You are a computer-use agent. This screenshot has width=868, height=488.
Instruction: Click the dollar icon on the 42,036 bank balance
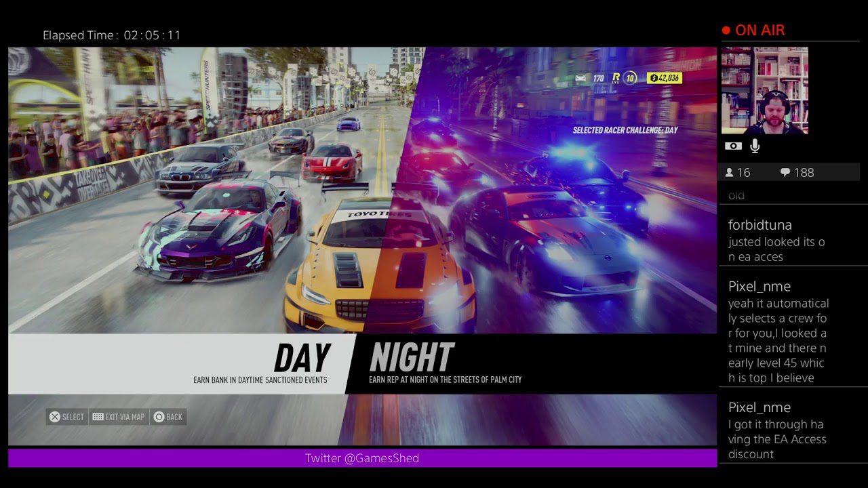pyautogui.click(x=653, y=78)
